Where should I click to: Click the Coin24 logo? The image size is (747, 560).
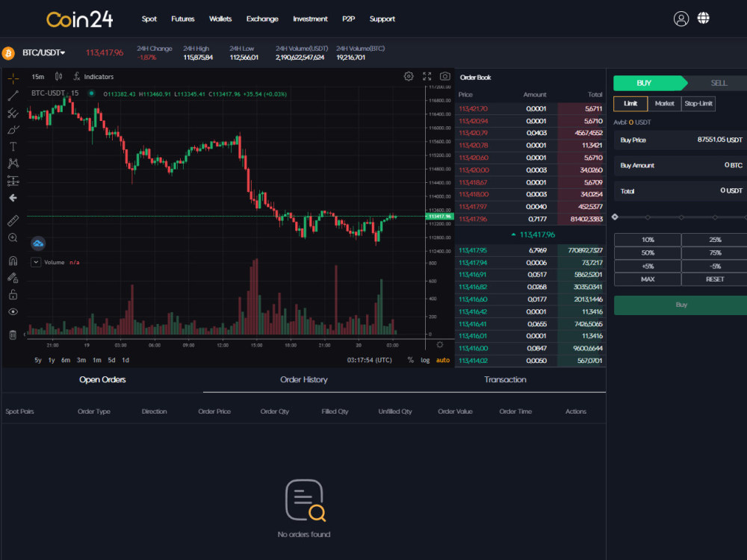pyautogui.click(x=80, y=19)
